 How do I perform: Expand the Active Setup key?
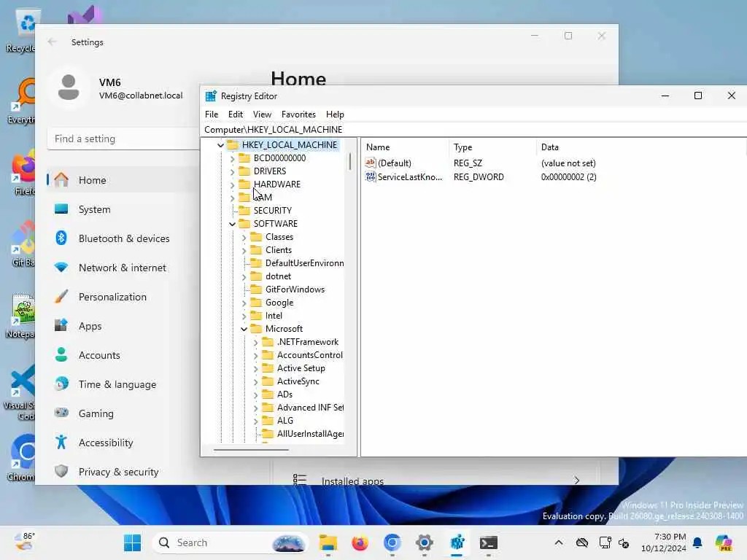click(255, 368)
